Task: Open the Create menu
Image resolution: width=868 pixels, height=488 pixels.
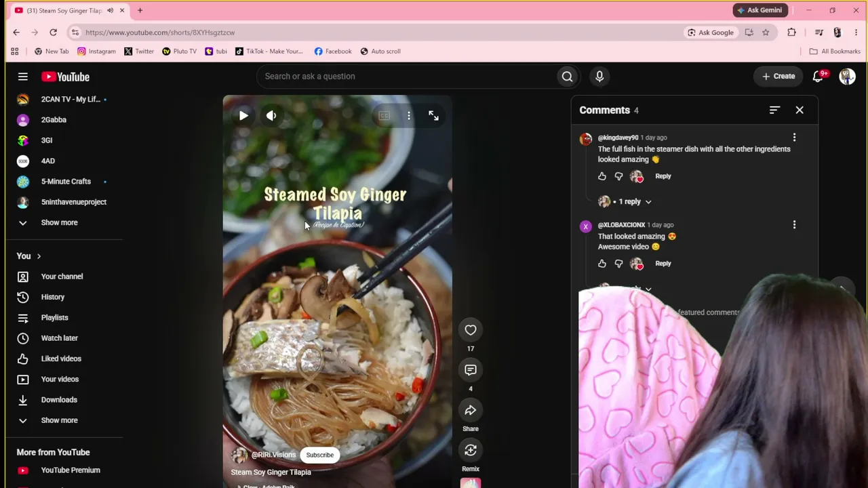Action: (x=778, y=77)
